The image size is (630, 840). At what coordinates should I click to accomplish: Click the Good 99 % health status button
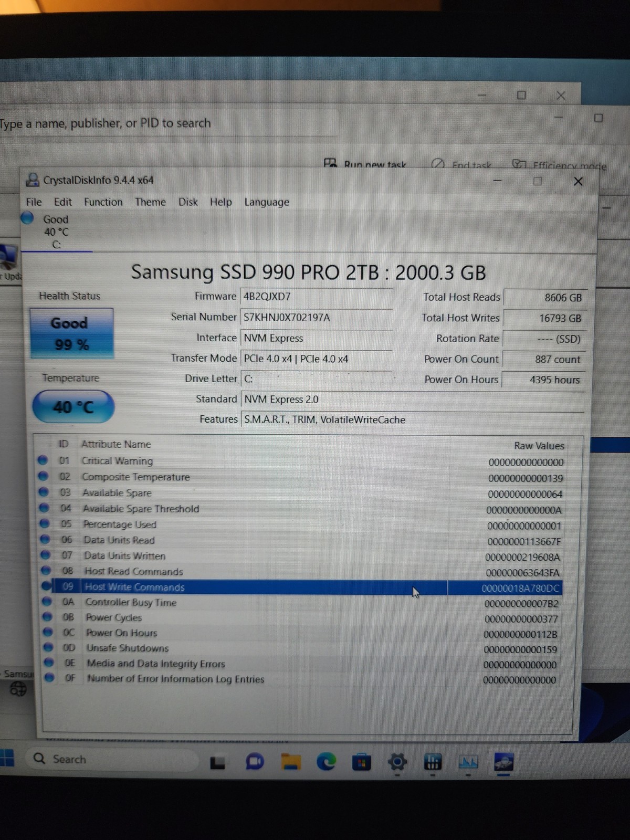click(71, 333)
